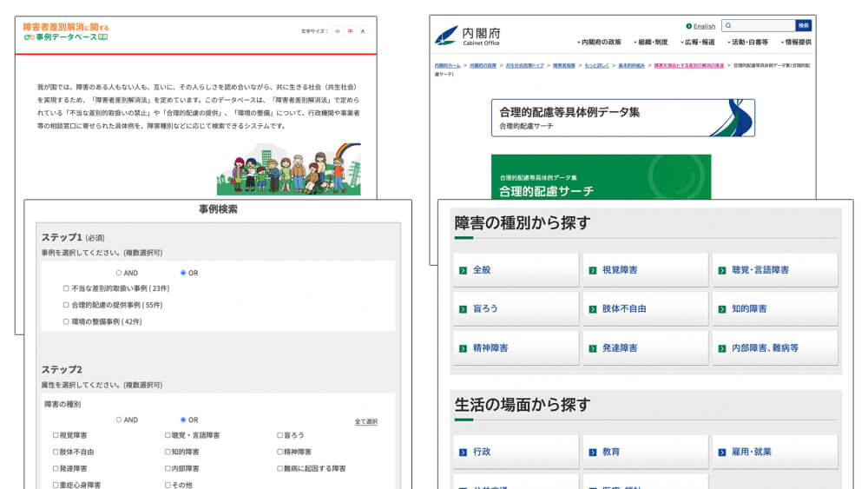Open 共生社会政策トップ breadcrumb link
Screen dimensions: 868x489
pos(524,65)
